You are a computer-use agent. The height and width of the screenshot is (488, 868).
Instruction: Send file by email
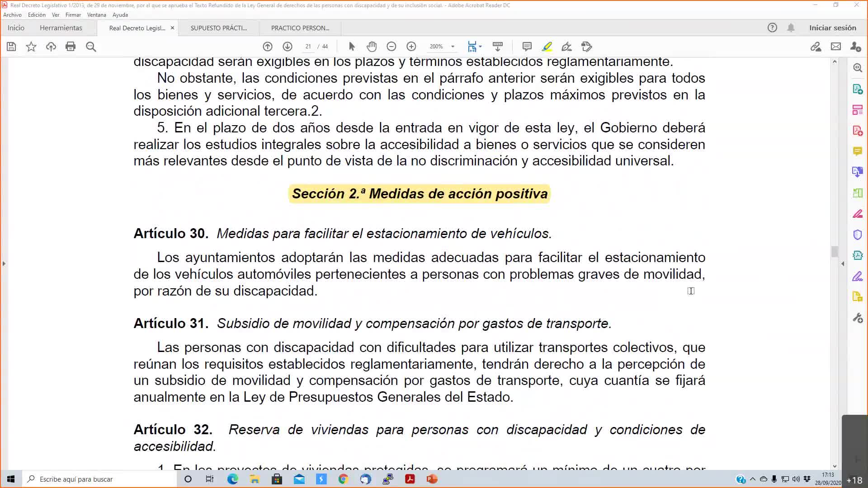click(x=836, y=47)
